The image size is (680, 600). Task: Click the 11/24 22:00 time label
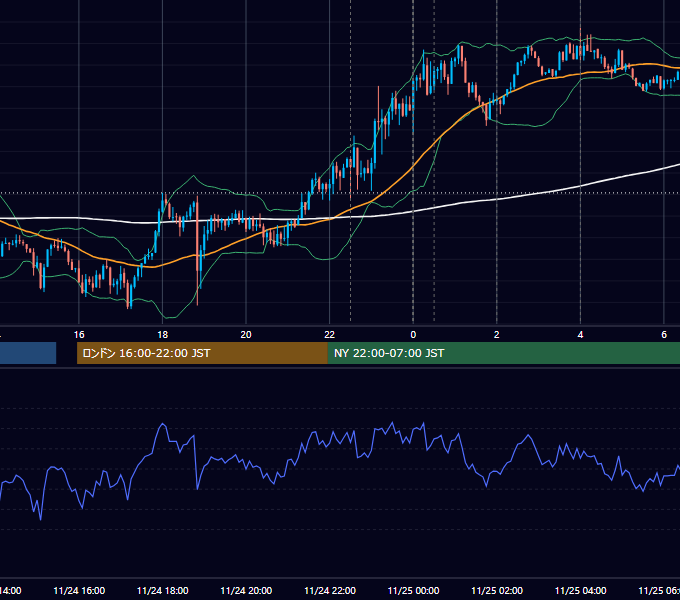(x=330, y=590)
